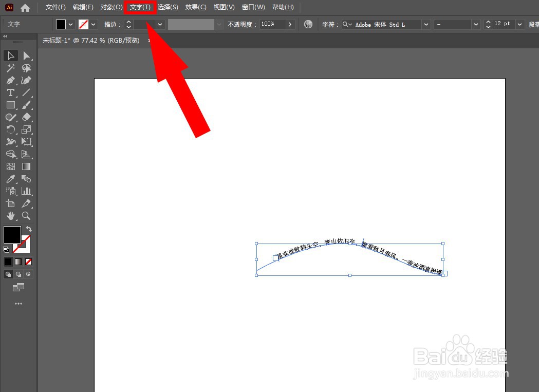Select the Rotate tool
This screenshot has width=539, height=392.
pos(11,129)
